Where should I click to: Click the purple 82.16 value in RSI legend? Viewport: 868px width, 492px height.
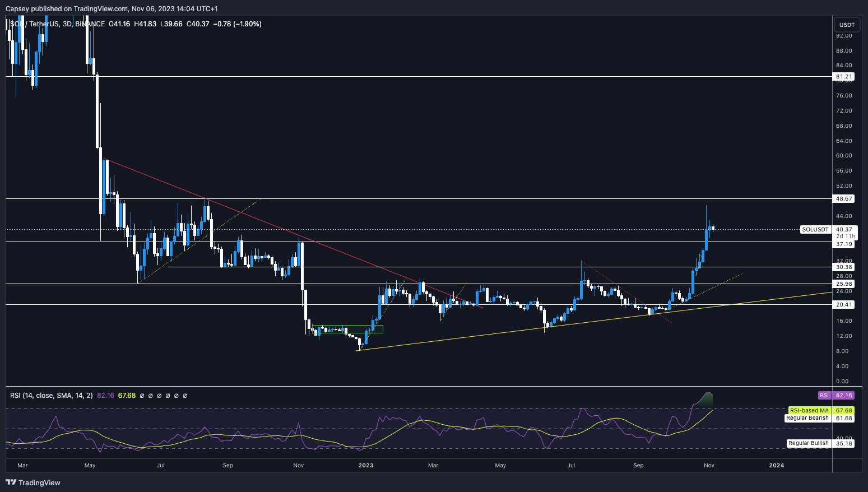tap(106, 396)
